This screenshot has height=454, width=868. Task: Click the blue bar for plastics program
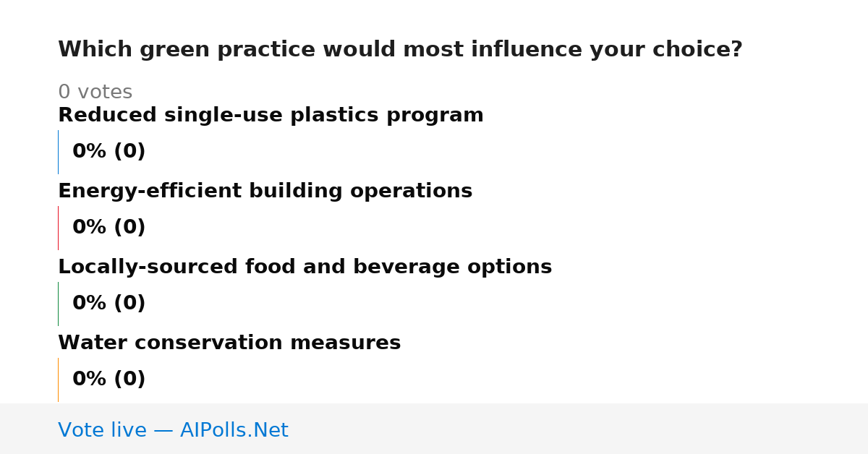(x=58, y=152)
